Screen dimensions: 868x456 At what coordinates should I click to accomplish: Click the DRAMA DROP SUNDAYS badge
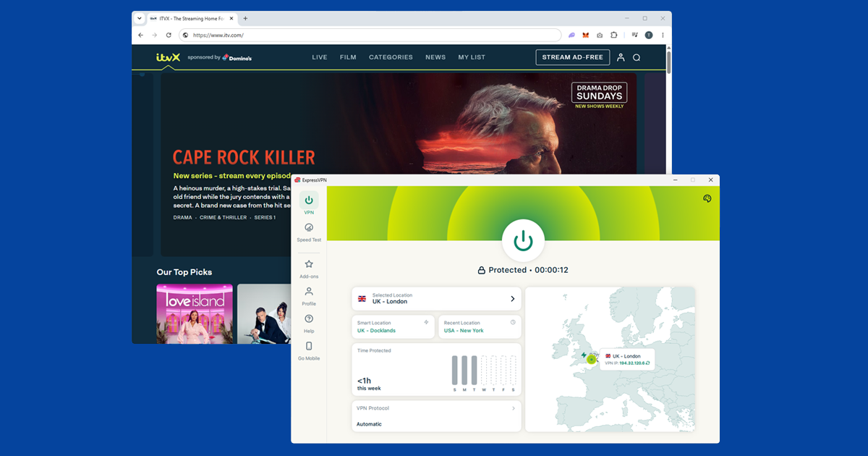[x=599, y=92]
